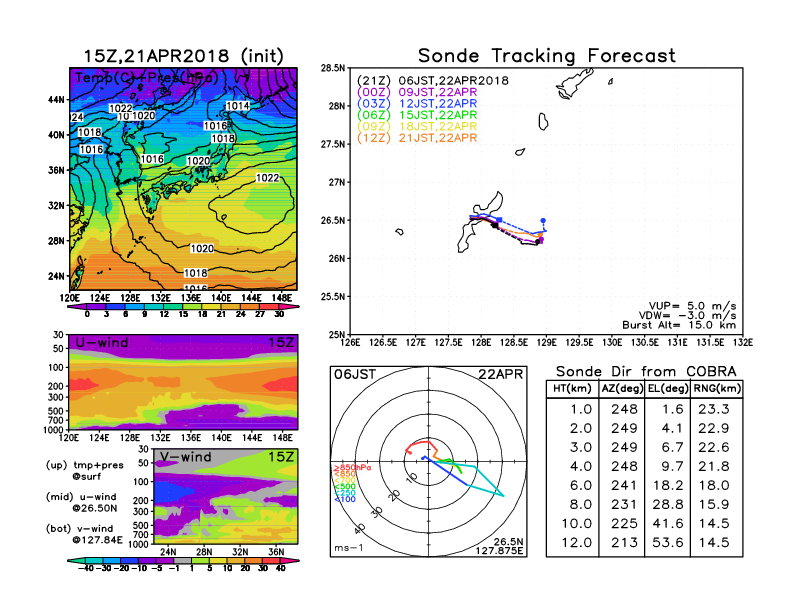This screenshot has height=612, width=792.
Task: Click the 'Burst Alt= 15.0 km' text
Action: click(679, 325)
